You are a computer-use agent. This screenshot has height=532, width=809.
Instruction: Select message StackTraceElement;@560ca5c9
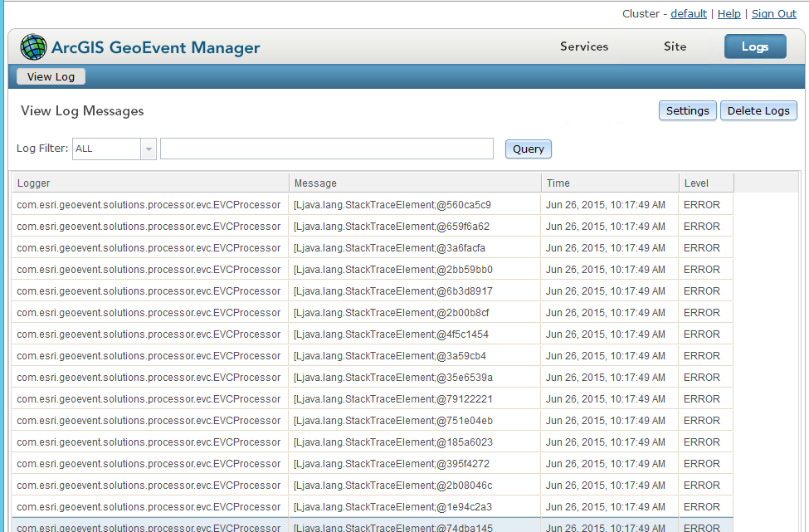pyautogui.click(x=392, y=205)
